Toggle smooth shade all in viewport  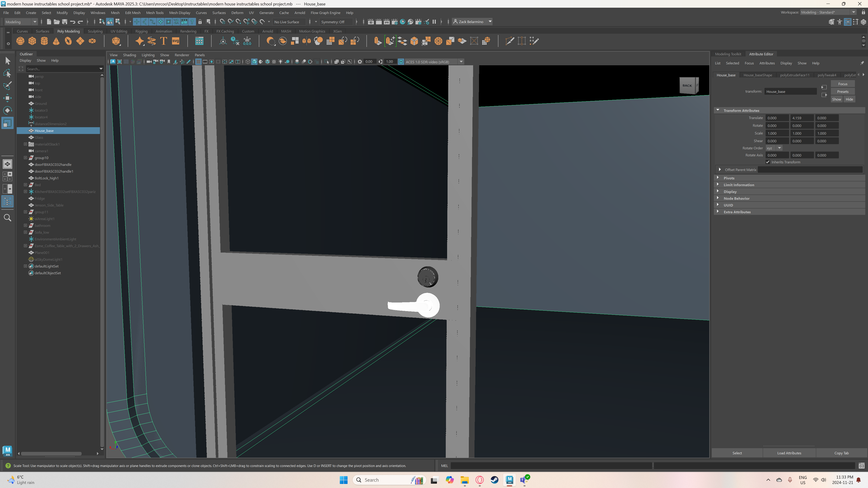click(254, 62)
